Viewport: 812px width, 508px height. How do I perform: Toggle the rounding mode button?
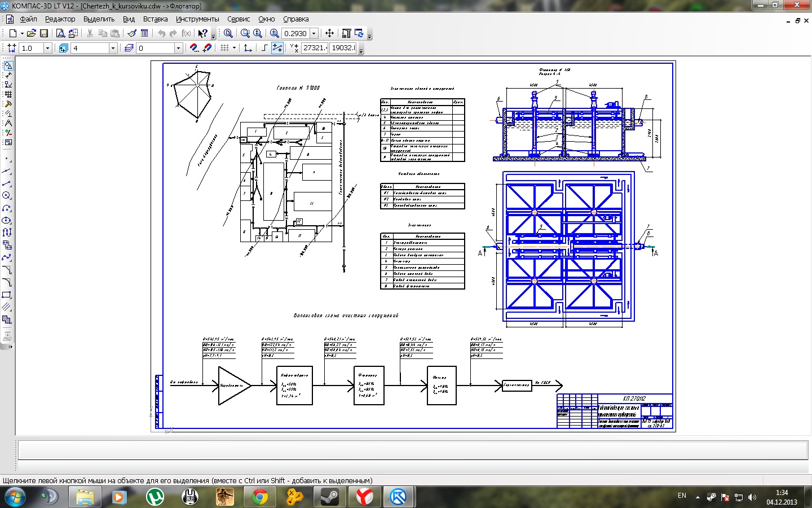(x=277, y=48)
